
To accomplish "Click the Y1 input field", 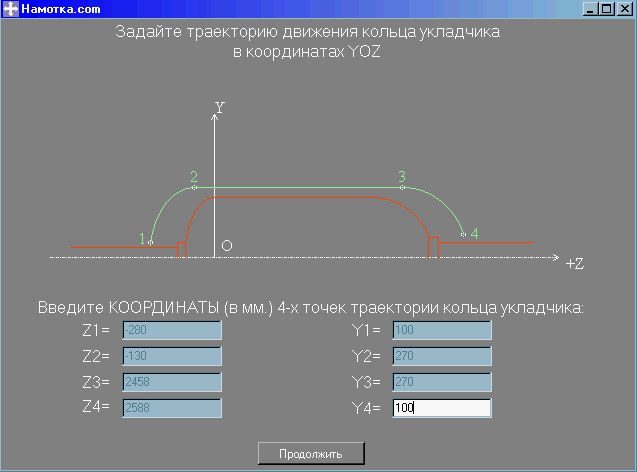I will pos(442,330).
